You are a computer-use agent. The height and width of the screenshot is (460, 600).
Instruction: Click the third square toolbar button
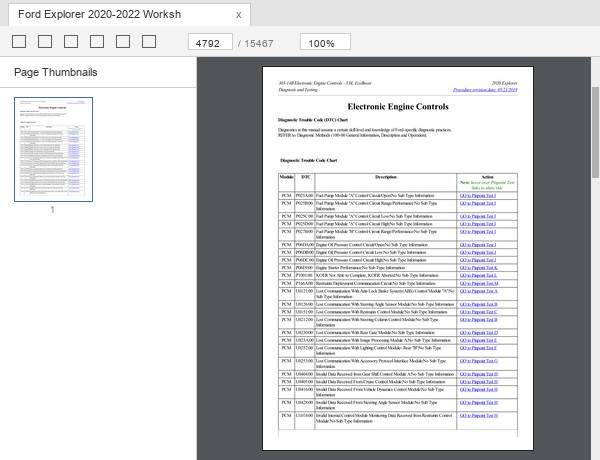click(x=71, y=41)
